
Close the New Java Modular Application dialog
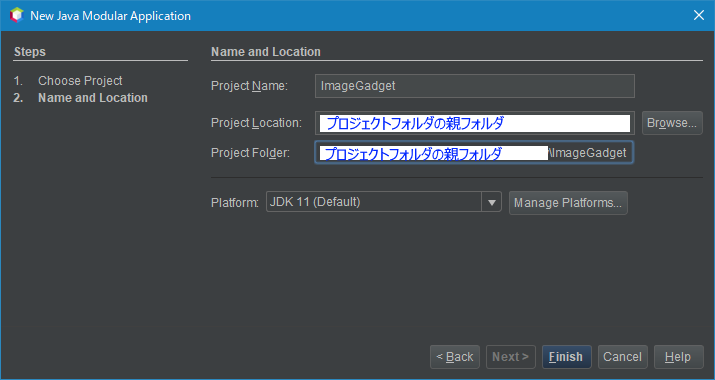(x=699, y=16)
